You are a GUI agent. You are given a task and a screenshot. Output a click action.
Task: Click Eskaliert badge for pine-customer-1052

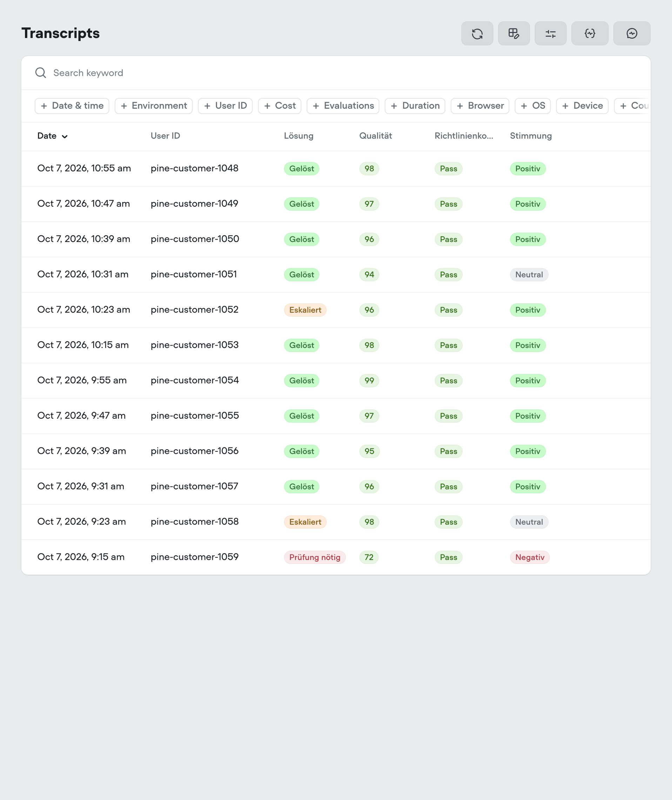tap(305, 310)
